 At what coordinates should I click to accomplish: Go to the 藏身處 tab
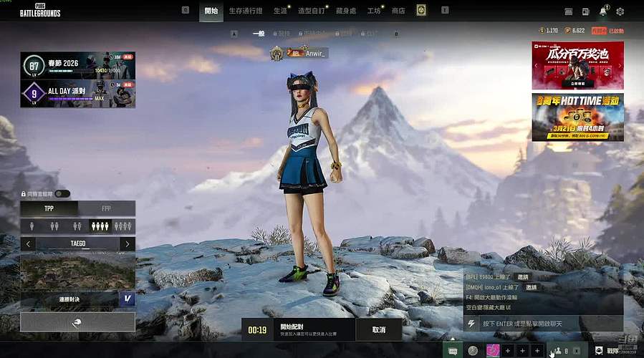point(346,11)
